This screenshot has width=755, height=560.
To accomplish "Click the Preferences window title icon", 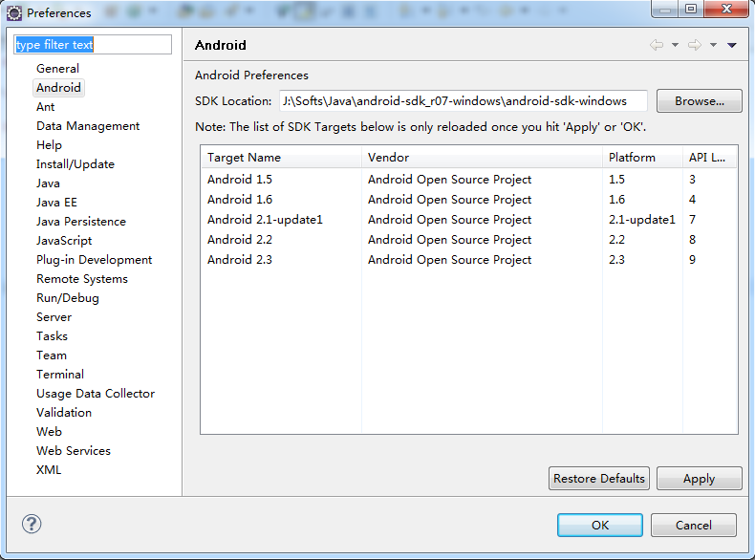I will click(x=14, y=13).
